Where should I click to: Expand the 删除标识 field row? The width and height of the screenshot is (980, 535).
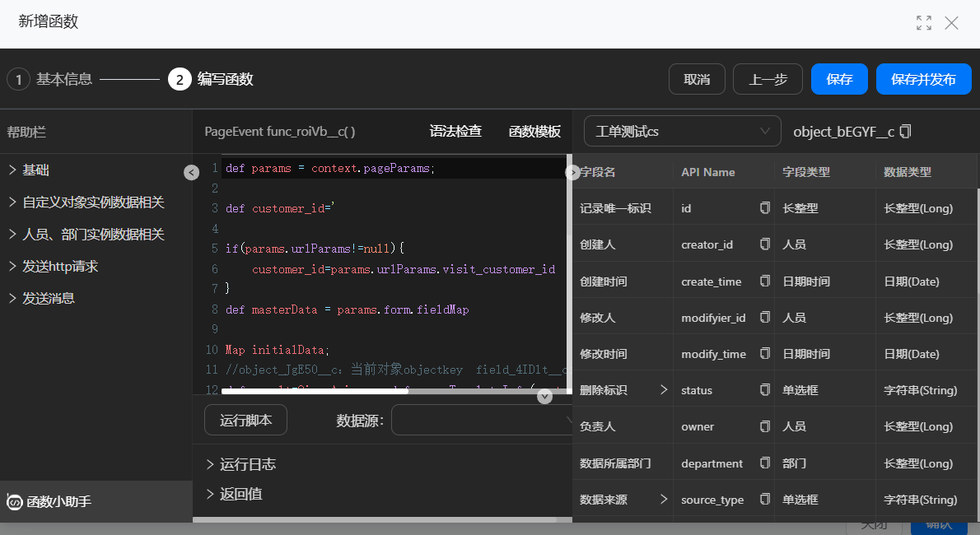click(x=664, y=390)
